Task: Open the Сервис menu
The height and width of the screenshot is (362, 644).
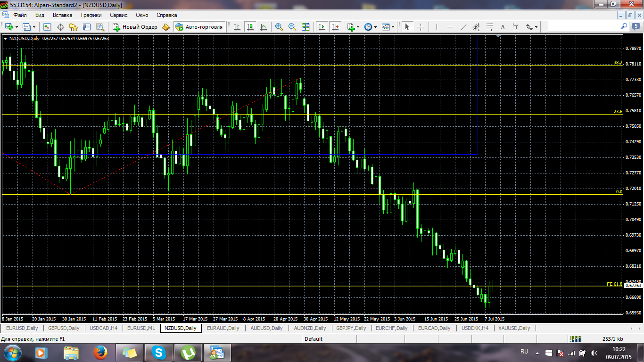Action: (119, 15)
